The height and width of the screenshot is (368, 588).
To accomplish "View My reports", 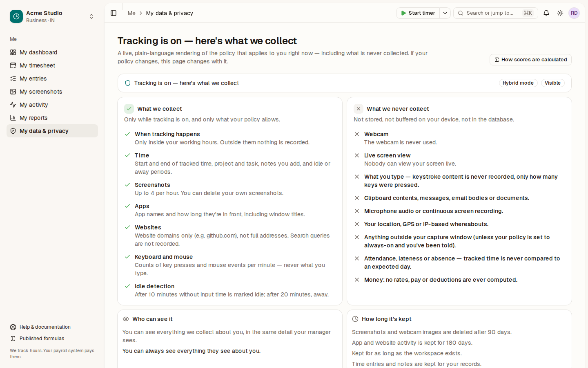I will pyautogui.click(x=52, y=118).
